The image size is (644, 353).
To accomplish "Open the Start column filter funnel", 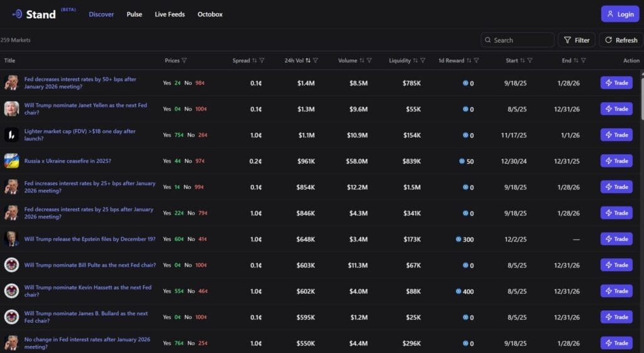I will pos(530,60).
